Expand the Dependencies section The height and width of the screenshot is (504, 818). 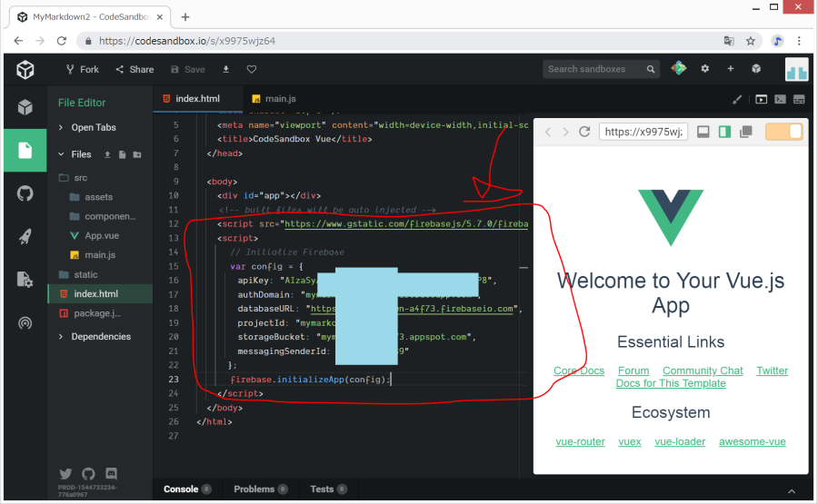(x=101, y=336)
